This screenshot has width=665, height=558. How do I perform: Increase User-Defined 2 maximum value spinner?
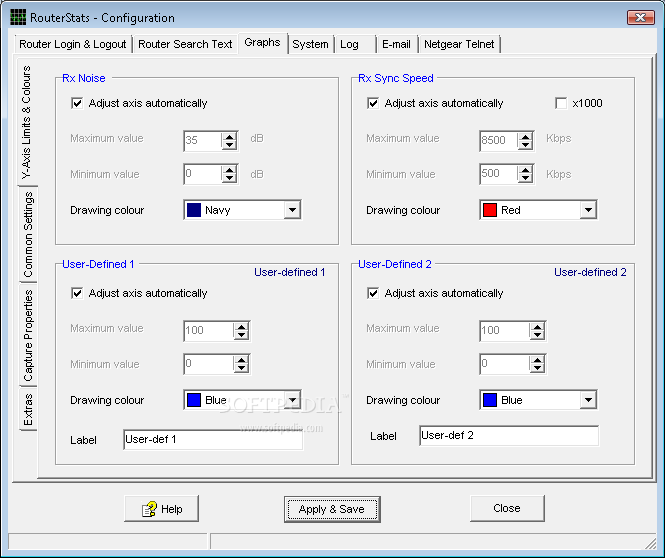tap(537, 326)
